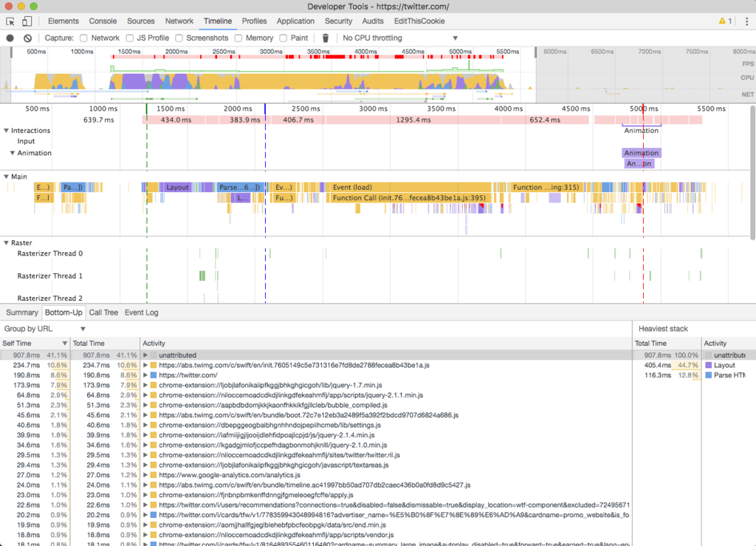The width and height of the screenshot is (756, 546).
Task: Expand the unattributed activity row
Action: point(145,355)
